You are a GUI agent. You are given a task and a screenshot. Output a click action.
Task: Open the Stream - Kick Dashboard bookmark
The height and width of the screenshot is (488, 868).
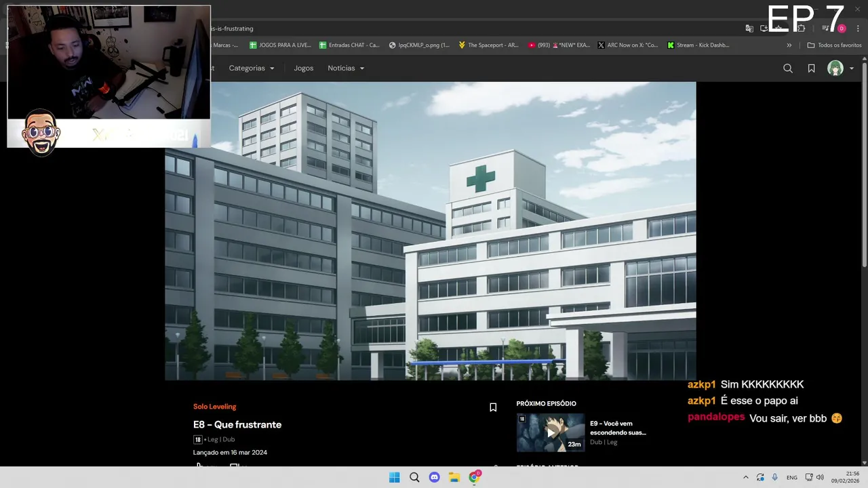[x=698, y=45]
